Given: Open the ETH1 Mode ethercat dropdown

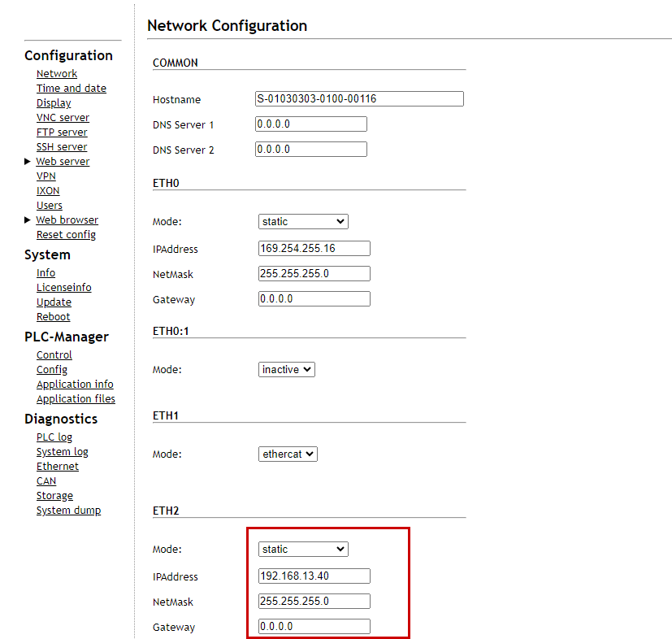Looking at the screenshot, I should [288, 454].
